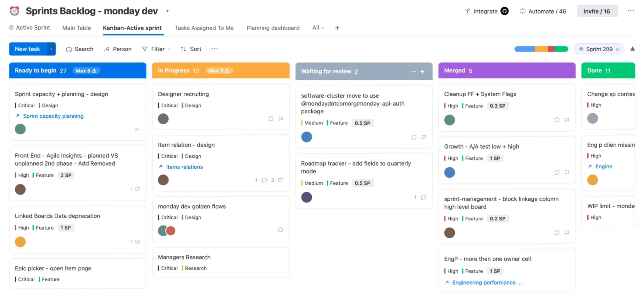Open Sprint capacity planning link

click(x=53, y=116)
